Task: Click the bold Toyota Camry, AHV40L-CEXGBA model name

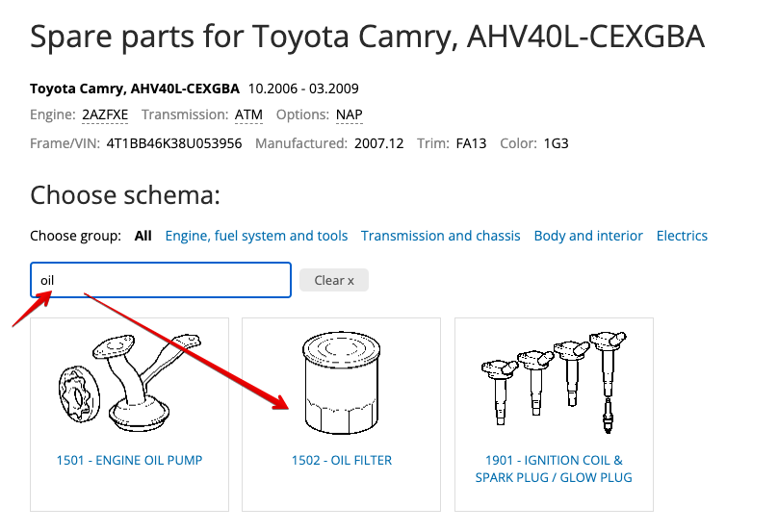Action: (x=135, y=89)
